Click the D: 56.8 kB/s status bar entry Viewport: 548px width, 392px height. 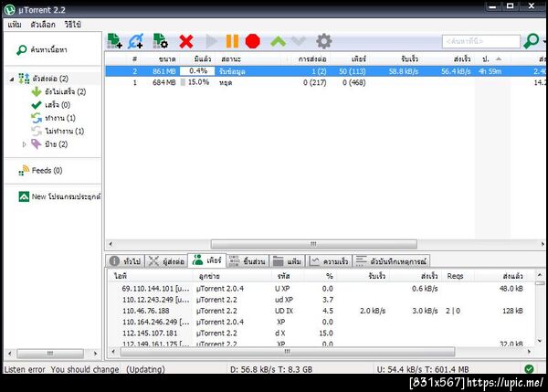271,369
